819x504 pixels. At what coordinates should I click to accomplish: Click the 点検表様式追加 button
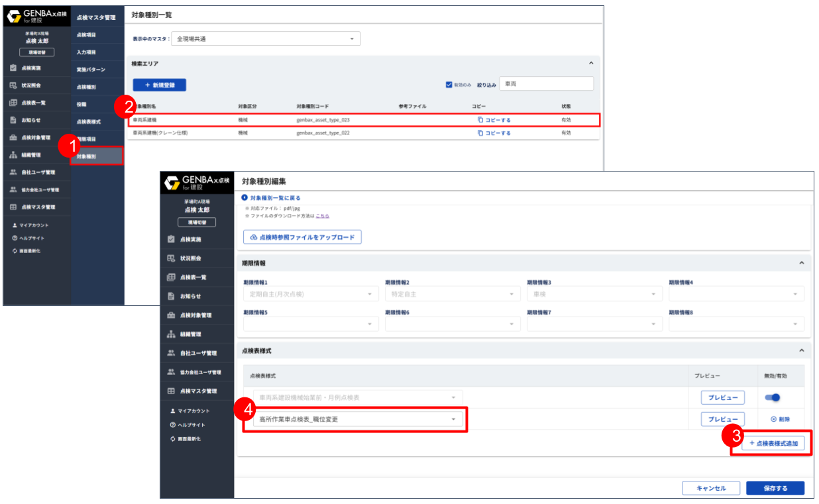click(773, 444)
